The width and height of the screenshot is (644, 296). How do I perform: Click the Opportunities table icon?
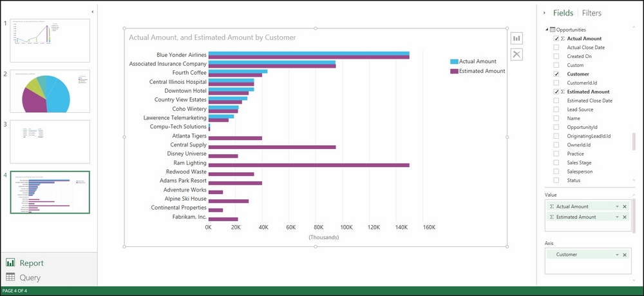(x=553, y=30)
